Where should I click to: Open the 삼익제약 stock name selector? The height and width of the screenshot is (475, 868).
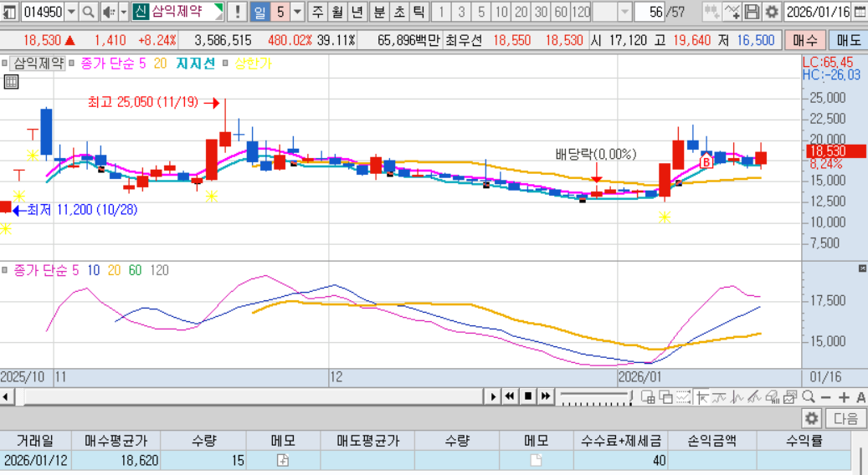tap(177, 12)
